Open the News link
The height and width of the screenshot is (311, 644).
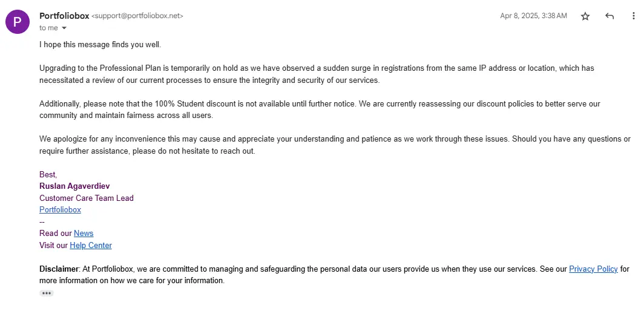point(84,234)
